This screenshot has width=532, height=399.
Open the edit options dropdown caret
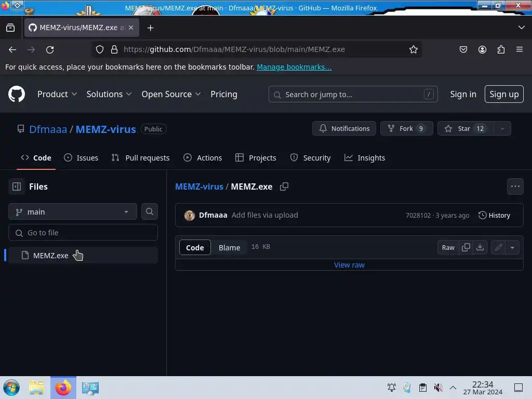click(512, 247)
